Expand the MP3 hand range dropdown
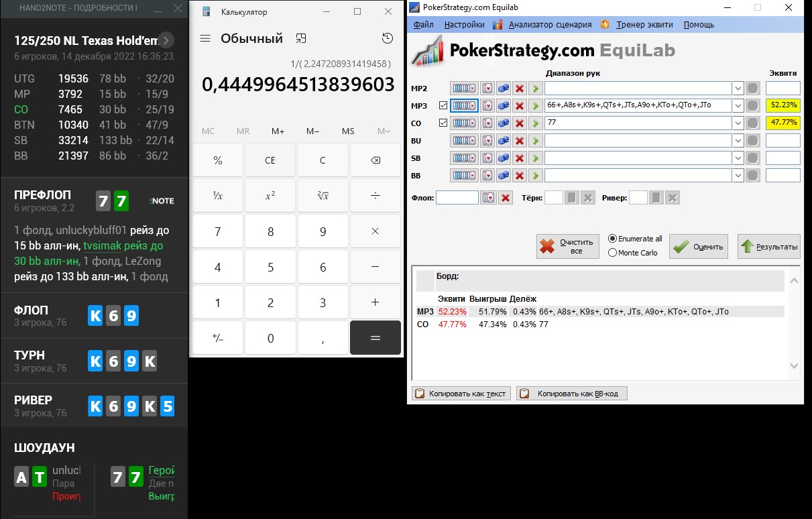 (738, 106)
